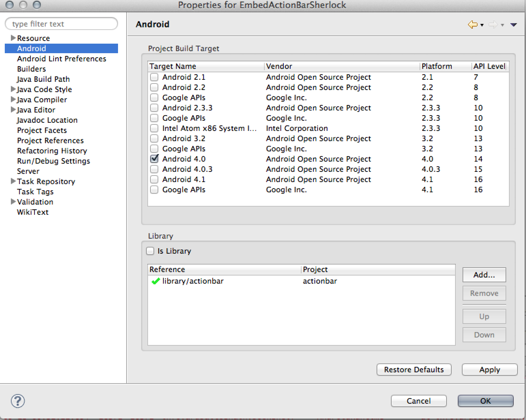Click the Down button for library order

tap(484, 335)
